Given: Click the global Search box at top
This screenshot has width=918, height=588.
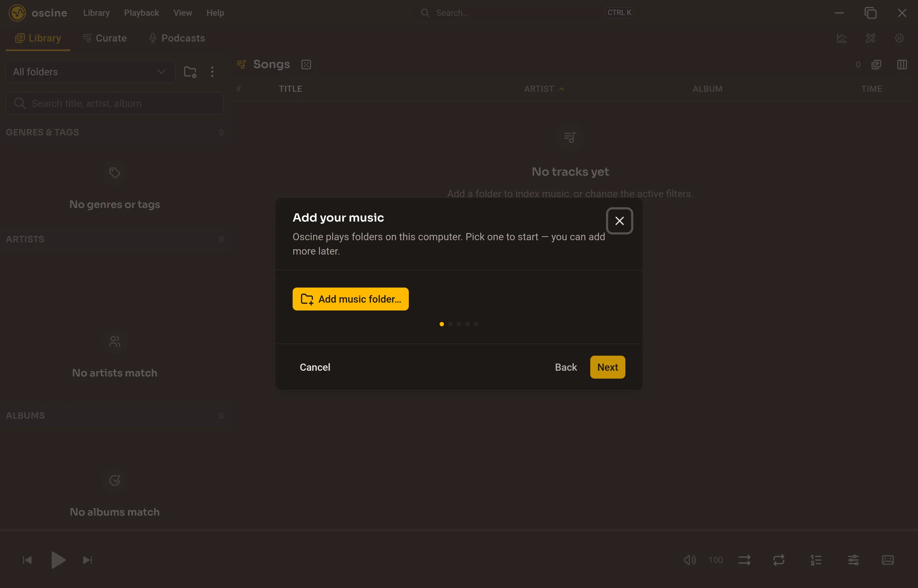Looking at the screenshot, I should (x=527, y=13).
